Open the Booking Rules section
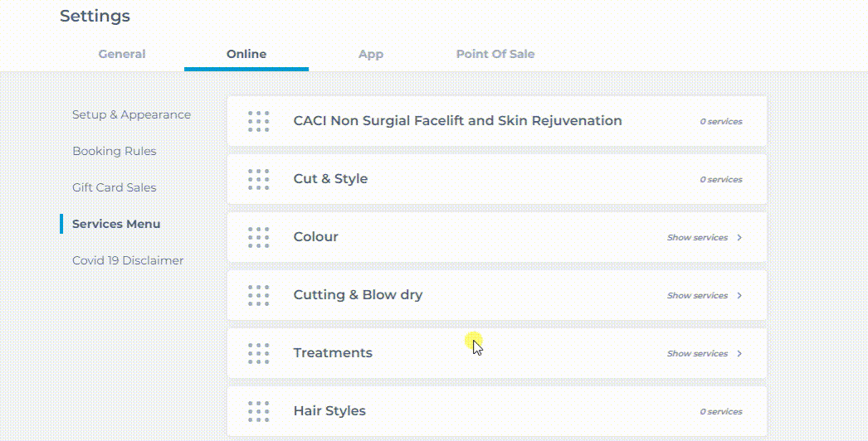868x441 pixels. [114, 151]
